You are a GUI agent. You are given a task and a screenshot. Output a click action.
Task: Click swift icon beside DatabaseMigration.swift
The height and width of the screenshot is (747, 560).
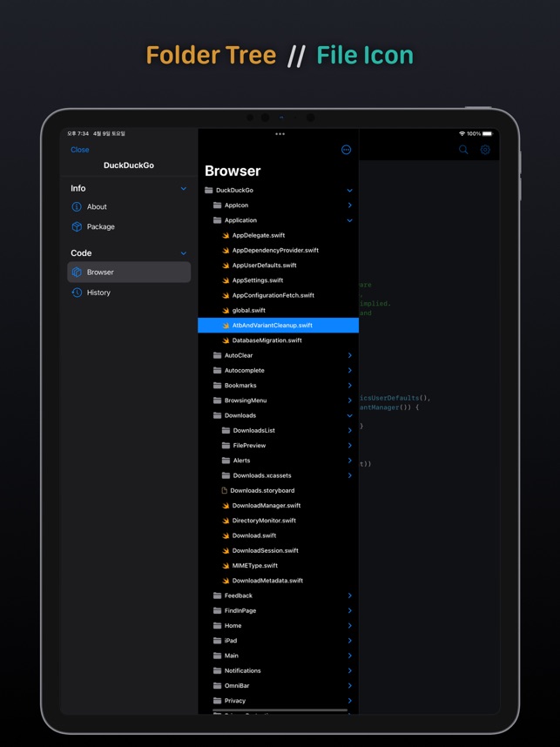coord(226,340)
